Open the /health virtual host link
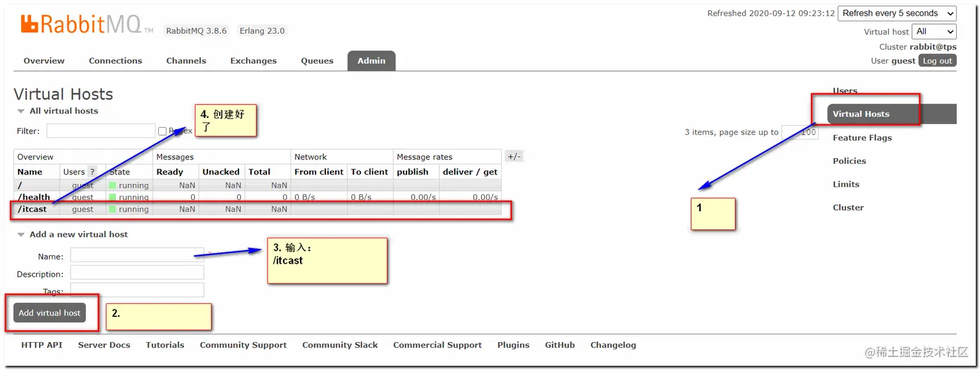Screen dimensions: 980x370 point(34,197)
